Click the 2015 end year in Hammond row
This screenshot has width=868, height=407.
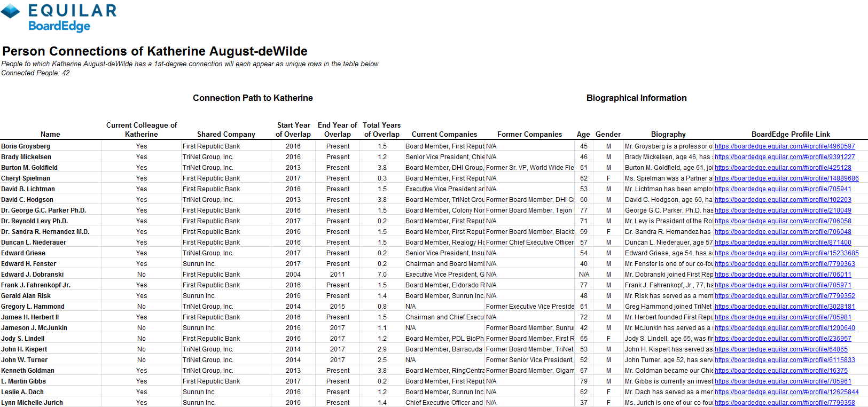338,307
